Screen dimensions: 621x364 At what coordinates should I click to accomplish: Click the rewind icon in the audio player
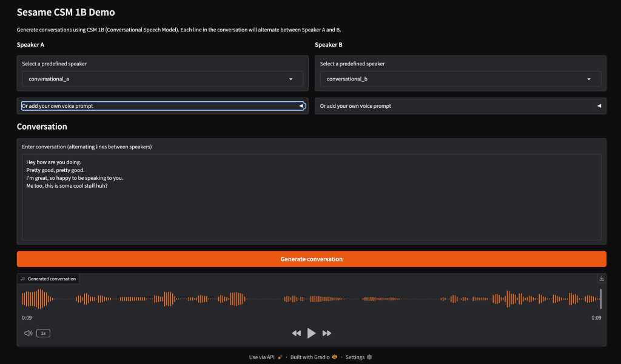tap(297, 333)
